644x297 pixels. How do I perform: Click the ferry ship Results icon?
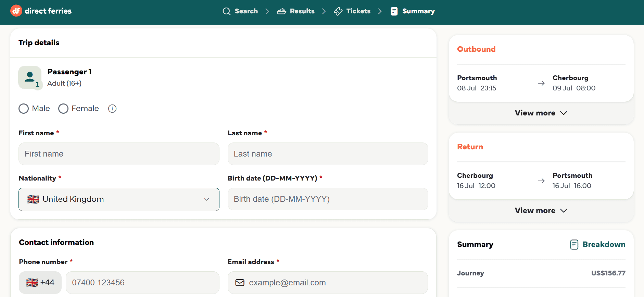pos(281,11)
